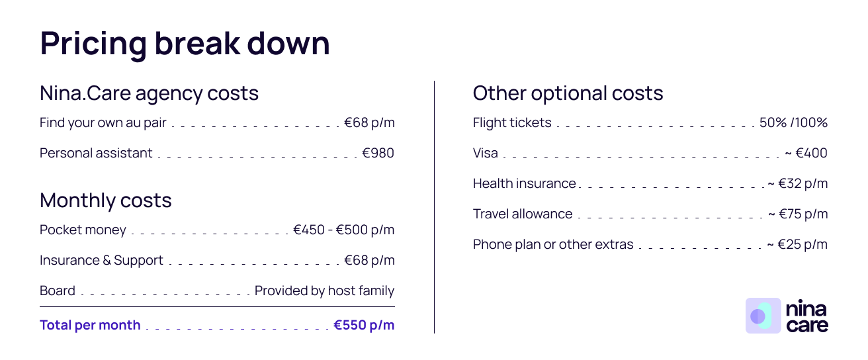
Task: Click the 'Pocket money' label
Action: (83, 230)
